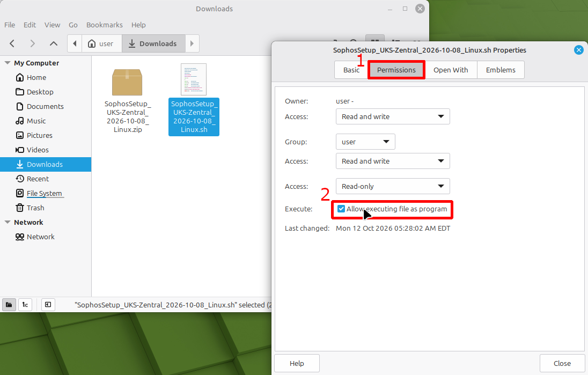Open the View menu
Screen dimensions: 588x375
click(x=52, y=25)
